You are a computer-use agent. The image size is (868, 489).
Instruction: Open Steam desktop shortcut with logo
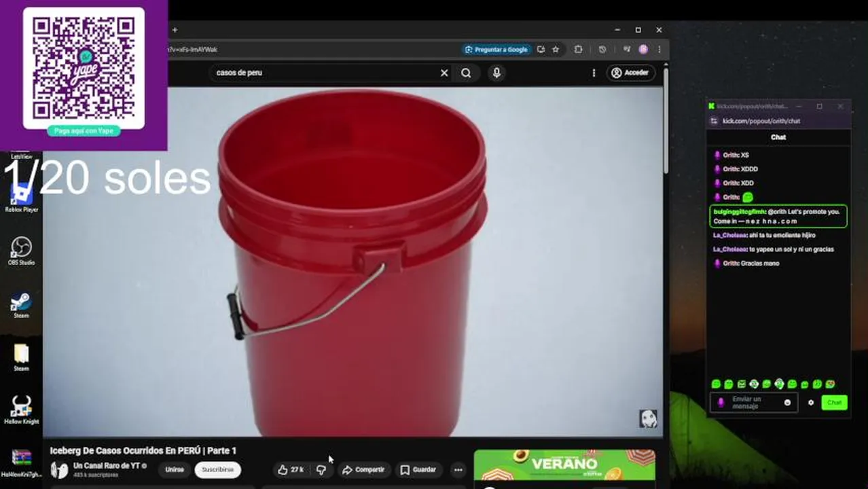[21, 305]
